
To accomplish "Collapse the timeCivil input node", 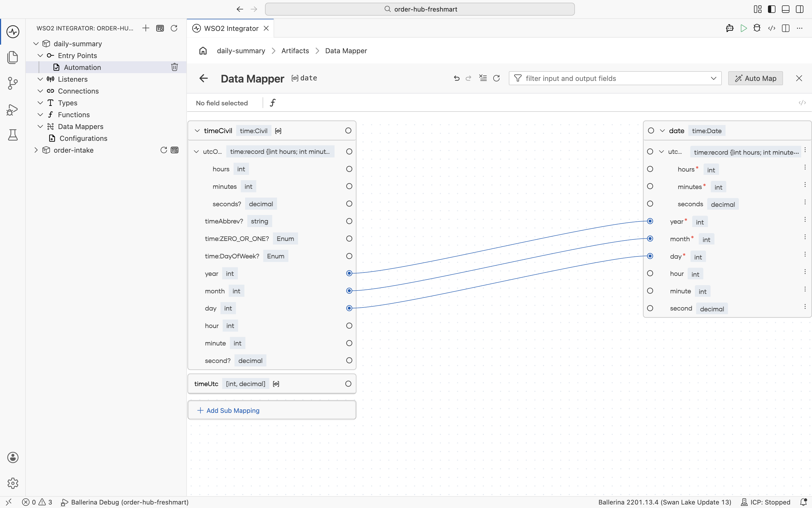I will click(197, 131).
